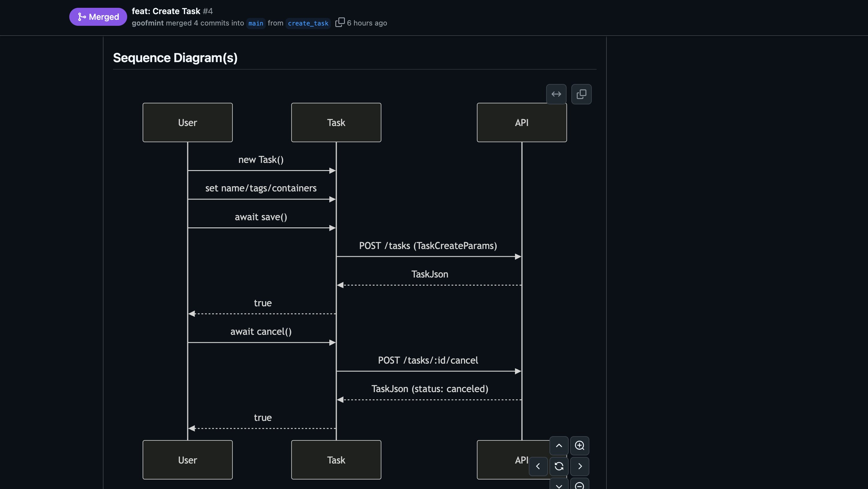Select pull request number #4

pyautogui.click(x=208, y=11)
